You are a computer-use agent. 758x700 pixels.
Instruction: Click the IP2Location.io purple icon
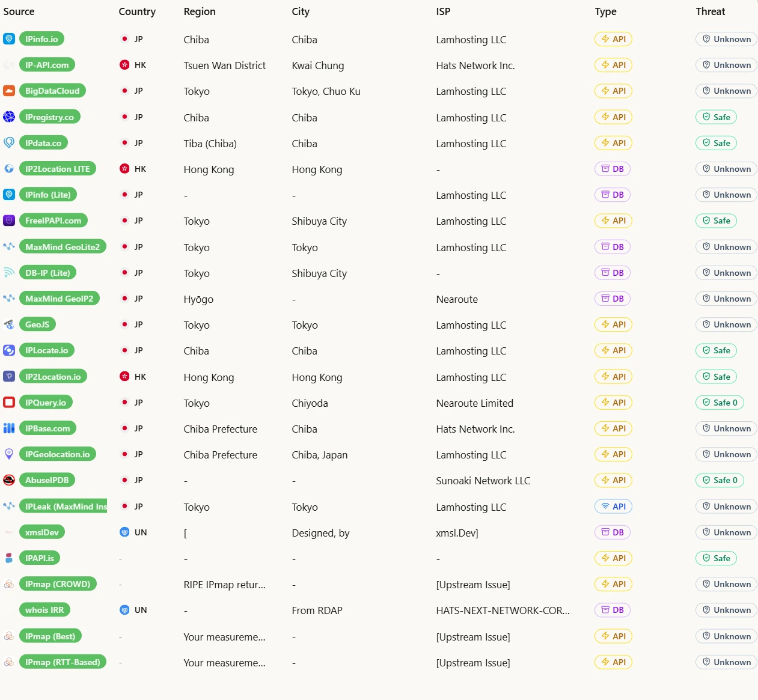pos(9,377)
